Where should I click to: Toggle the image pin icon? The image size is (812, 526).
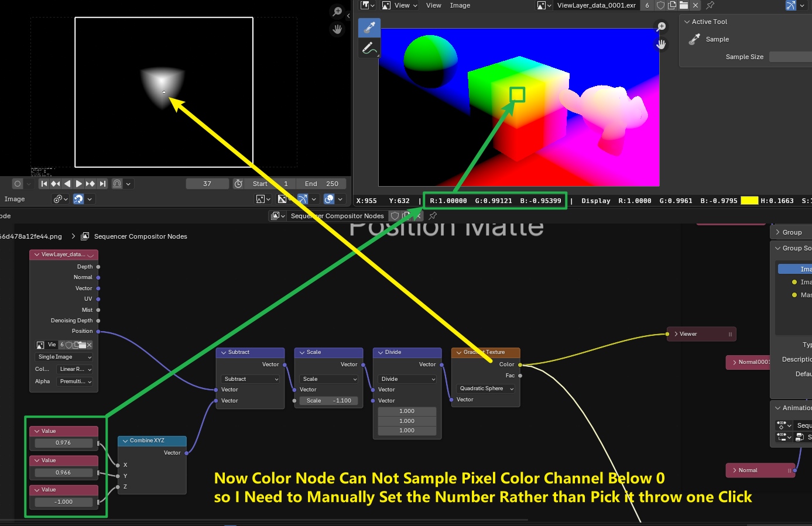710,5
